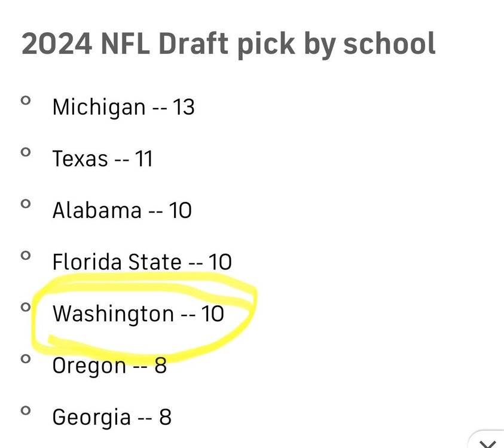Click the number 13 in Michigan's row
Viewport: 504px width, 448px height.
[x=183, y=108]
